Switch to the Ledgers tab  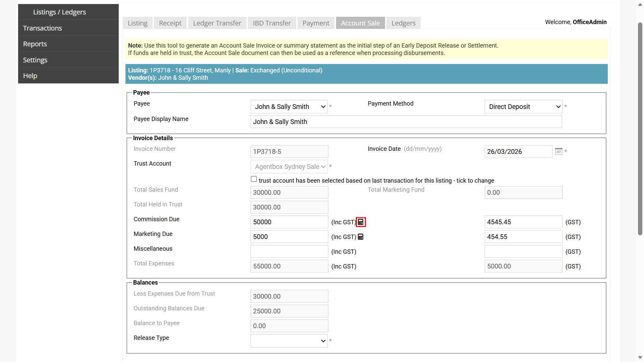(x=403, y=23)
